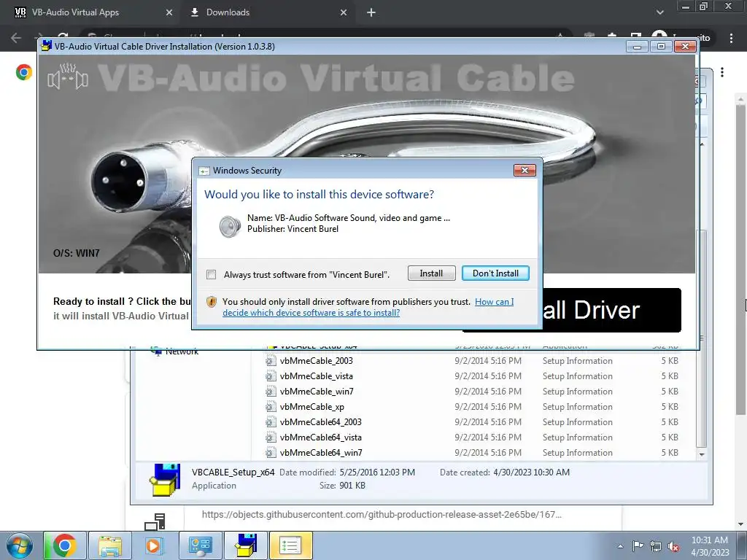Close the VB-Audio Virtual Cable installer window
The height and width of the screenshot is (560, 747).
click(685, 46)
